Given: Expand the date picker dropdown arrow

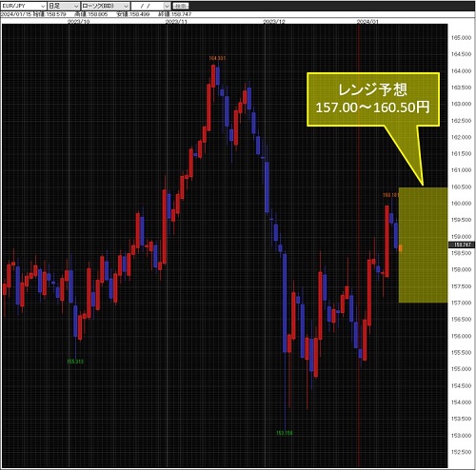Looking at the screenshot, I should (168, 6).
